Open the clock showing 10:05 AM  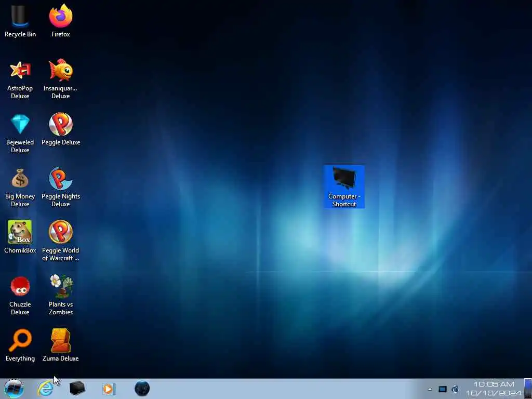pos(494,389)
